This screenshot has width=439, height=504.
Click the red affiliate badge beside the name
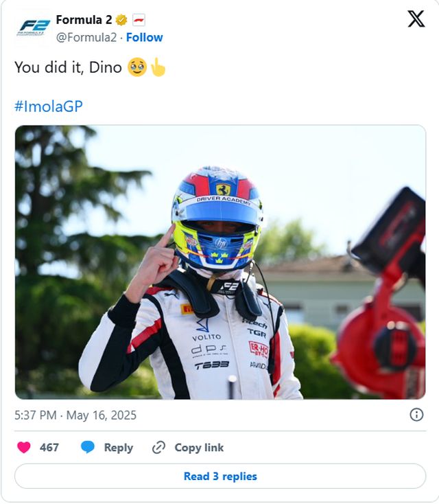(x=138, y=20)
